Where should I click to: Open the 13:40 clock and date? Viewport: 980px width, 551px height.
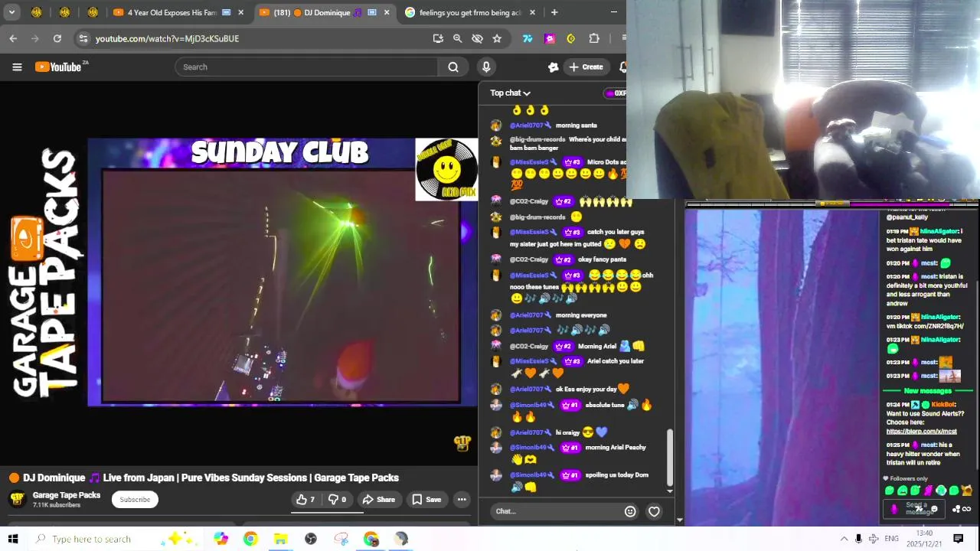925,539
